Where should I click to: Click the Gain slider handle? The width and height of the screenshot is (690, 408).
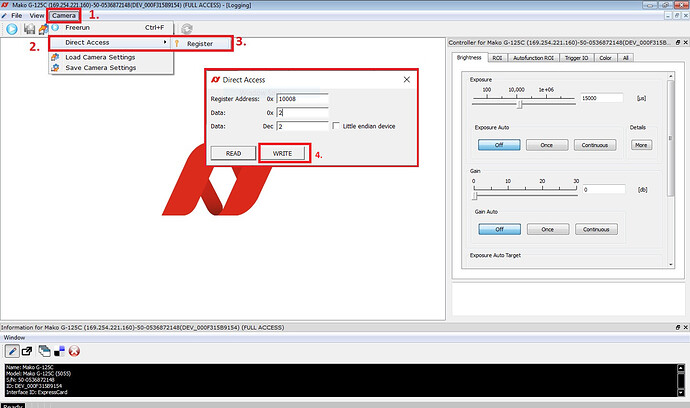tap(475, 195)
